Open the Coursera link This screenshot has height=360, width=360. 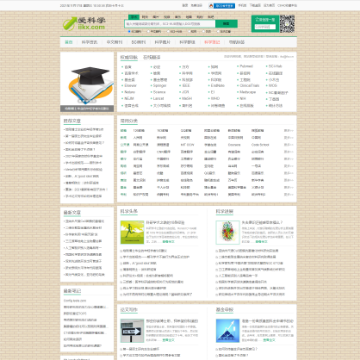(234, 145)
